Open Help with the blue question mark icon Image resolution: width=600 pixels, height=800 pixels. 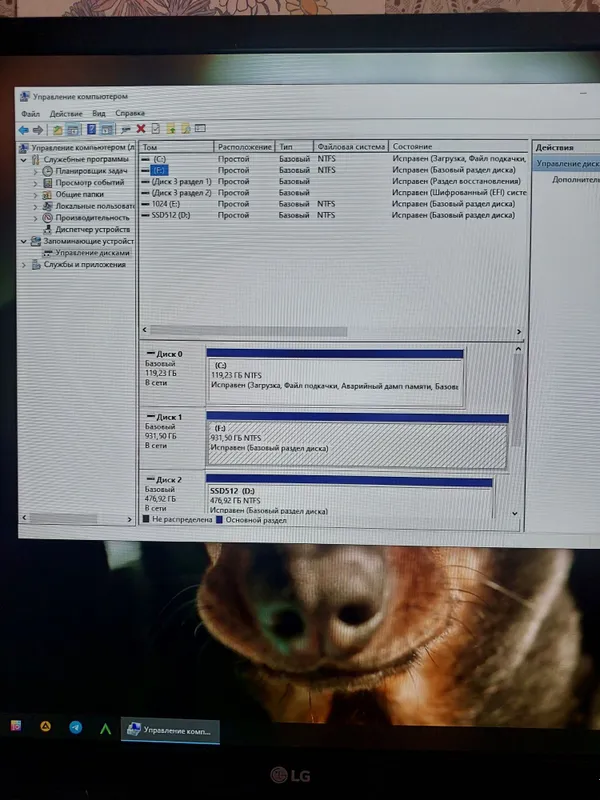point(91,129)
